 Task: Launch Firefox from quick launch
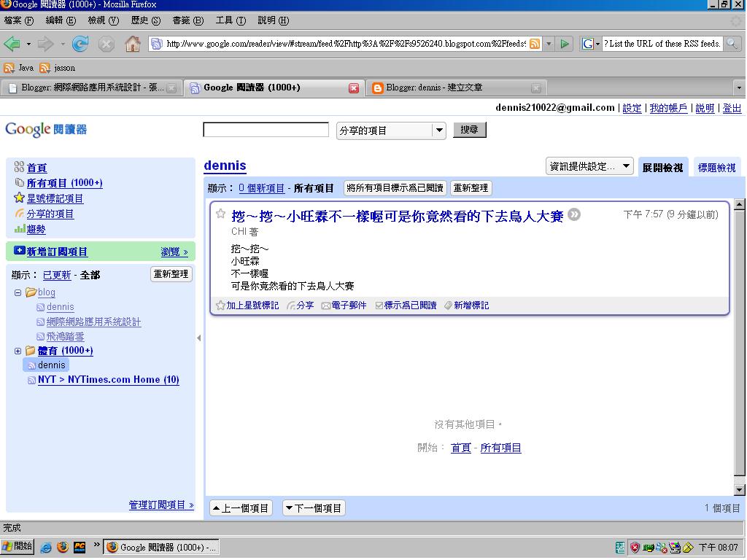pos(63,548)
